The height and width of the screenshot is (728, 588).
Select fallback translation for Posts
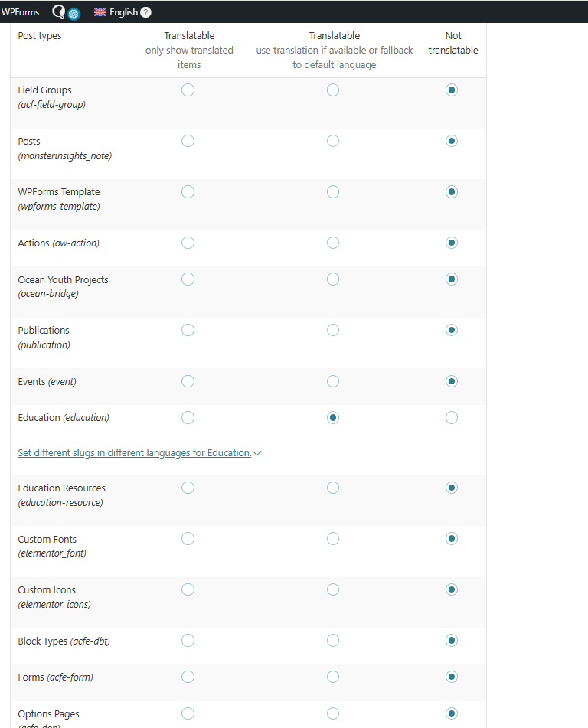click(x=333, y=141)
